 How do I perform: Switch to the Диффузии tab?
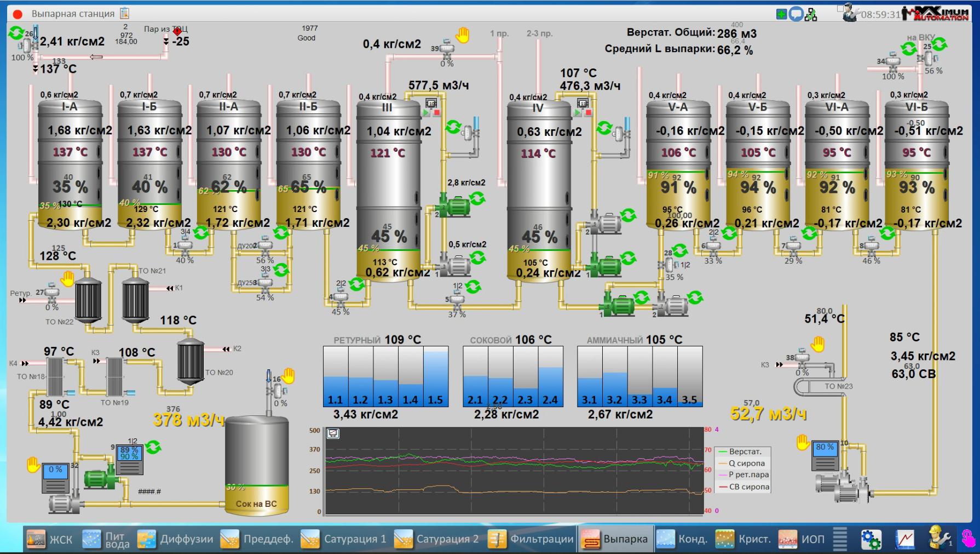(176, 539)
